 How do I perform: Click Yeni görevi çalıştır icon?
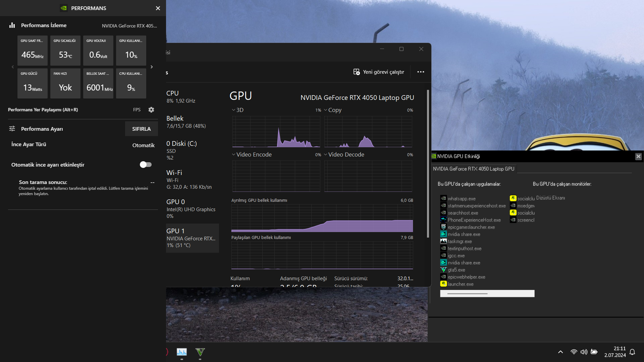tap(357, 72)
